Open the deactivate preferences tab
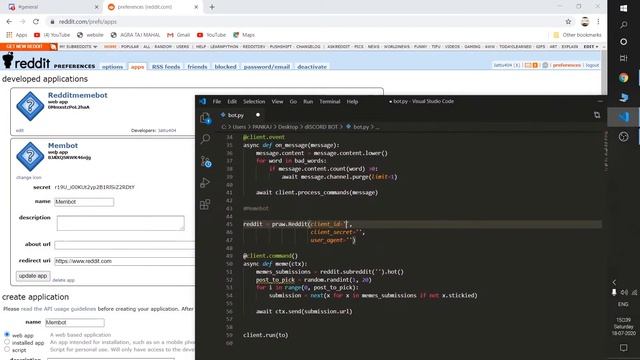The width and height of the screenshot is (640, 360). tap(312, 67)
